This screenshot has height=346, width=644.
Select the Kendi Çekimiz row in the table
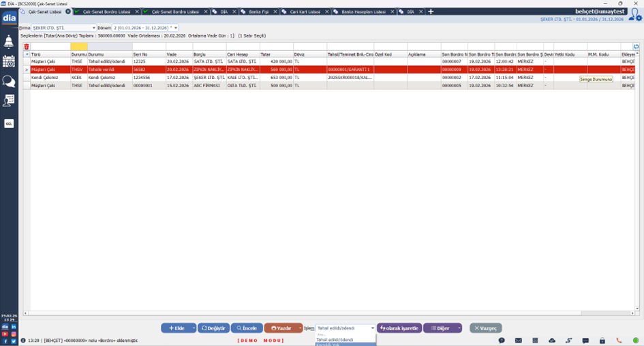48,78
